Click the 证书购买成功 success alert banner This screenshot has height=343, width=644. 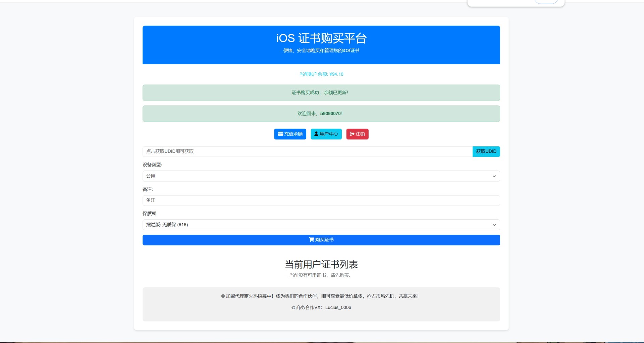click(321, 93)
